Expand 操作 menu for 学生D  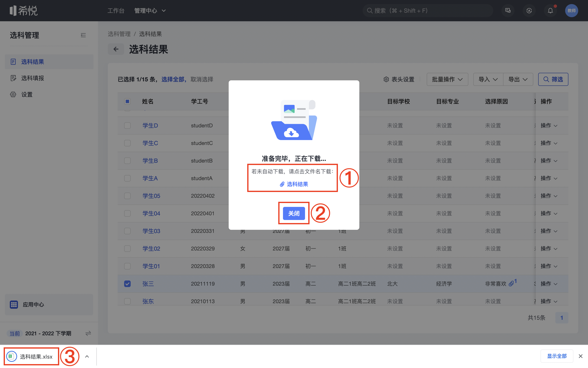coord(549,126)
